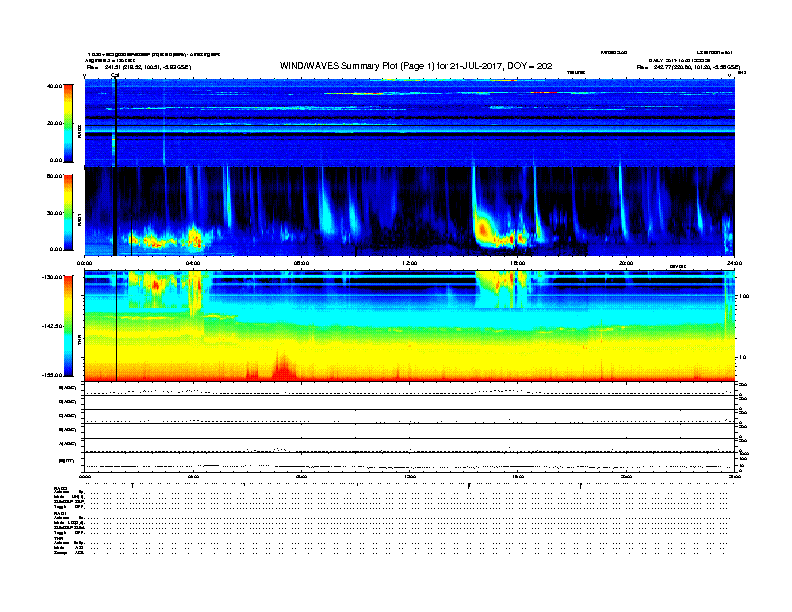Screen dimensions: 792x612
Task: Select the TNR color scale bar
Action: 68,326
